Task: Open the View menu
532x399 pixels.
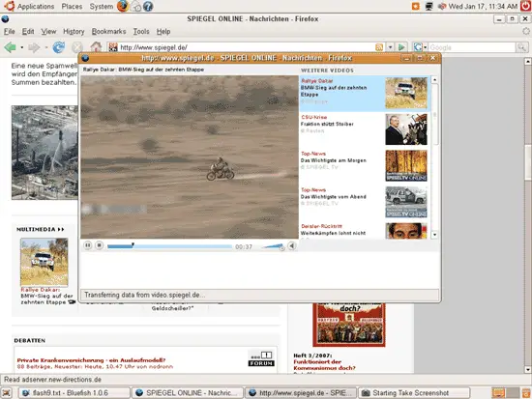Action: (48, 32)
